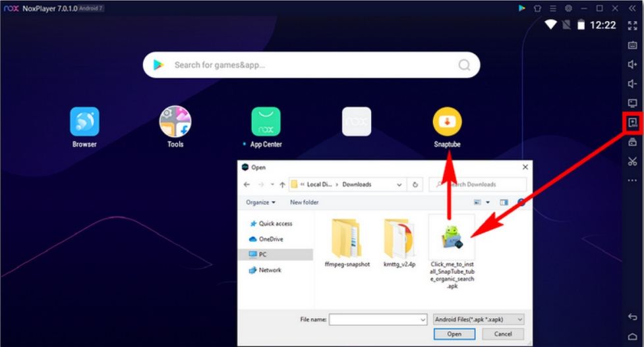Show more sidebar tools via three dots
This screenshot has width=644, height=347.
click(x=633, y=180)
